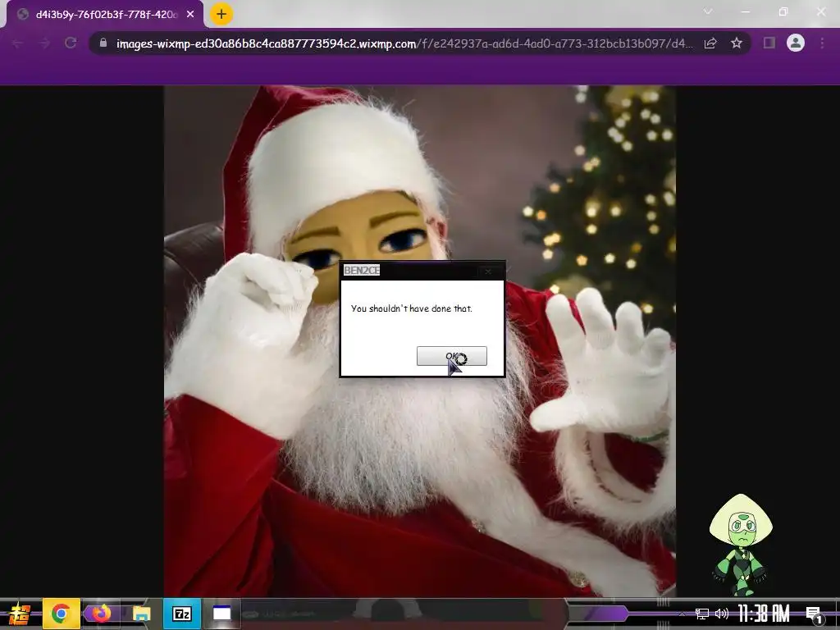Viewport: 840px width, 630px height.
Task: Open tab search chevron
Action: click(x=708, y=11)
